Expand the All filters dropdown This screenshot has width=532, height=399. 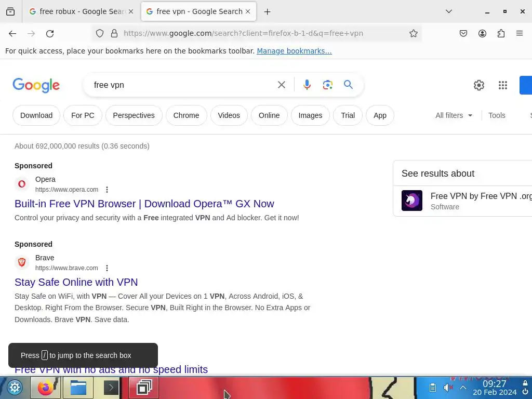(x=454, y=115)
